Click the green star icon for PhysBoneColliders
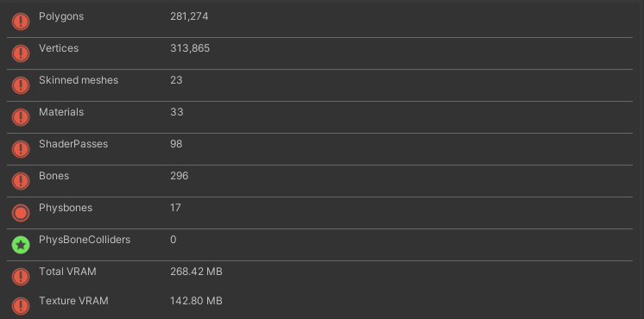The image size is (644, 319). [x=21, y=245]
